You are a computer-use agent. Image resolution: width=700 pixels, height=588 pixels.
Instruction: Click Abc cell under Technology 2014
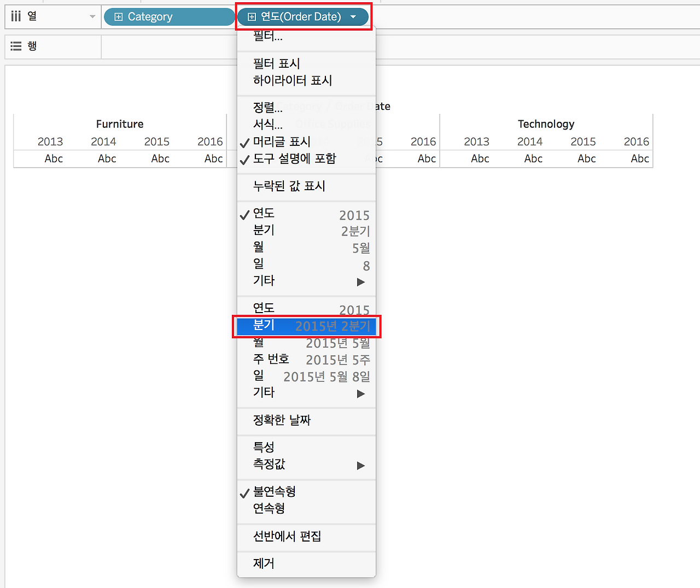tap(534, 158)
